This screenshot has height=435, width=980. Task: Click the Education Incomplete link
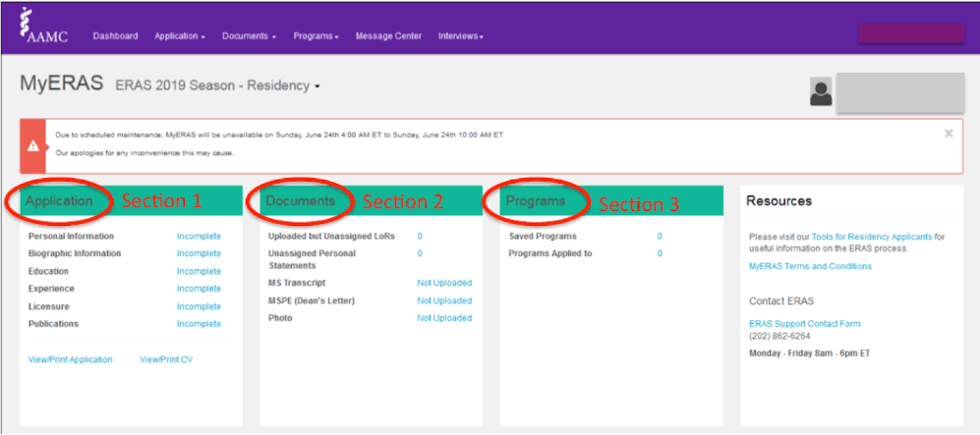tap(199, 271)
